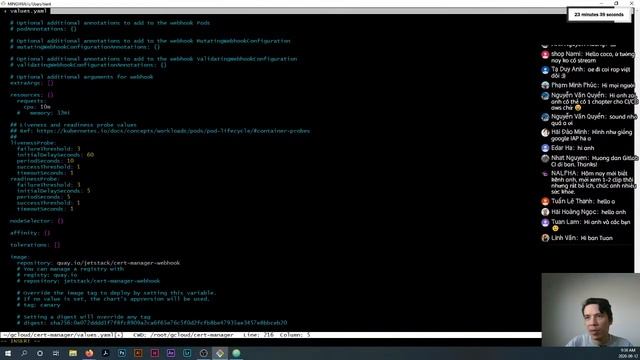Click Tạ Duy Anh's chat avatar
This screenshot has width=640, height=360.
545,70
